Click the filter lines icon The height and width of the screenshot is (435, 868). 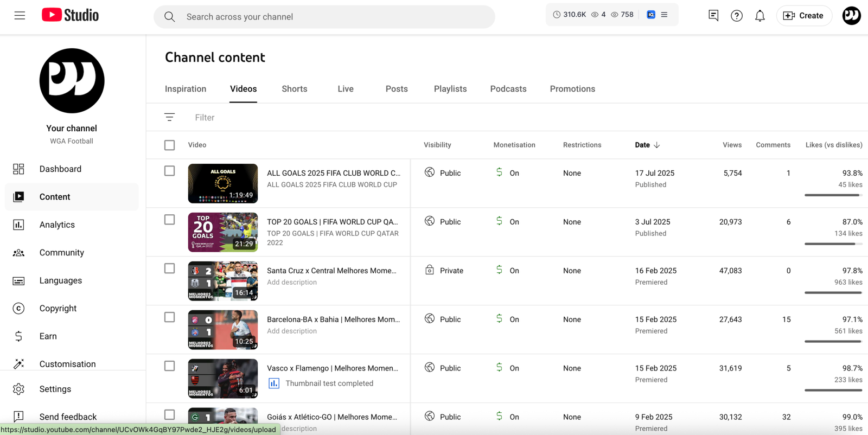[x=169, y=117]
